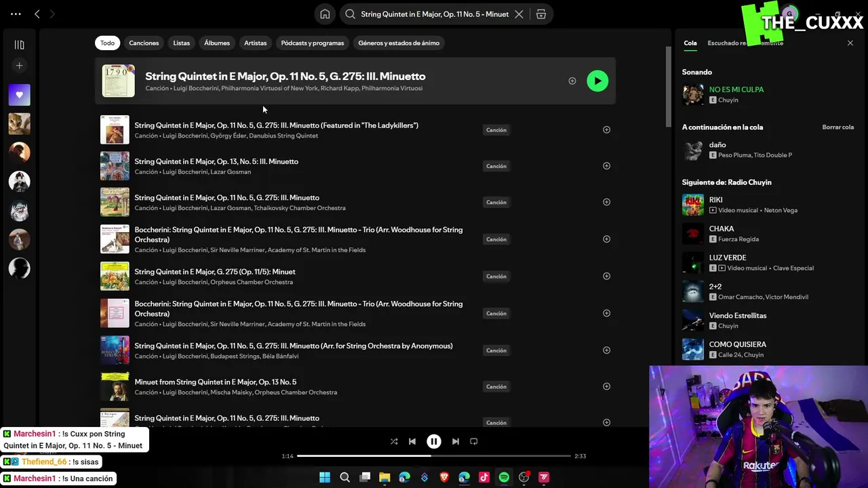Filter results by Canciones
This screenshot has width=868, height=488.
click(144, 43)
